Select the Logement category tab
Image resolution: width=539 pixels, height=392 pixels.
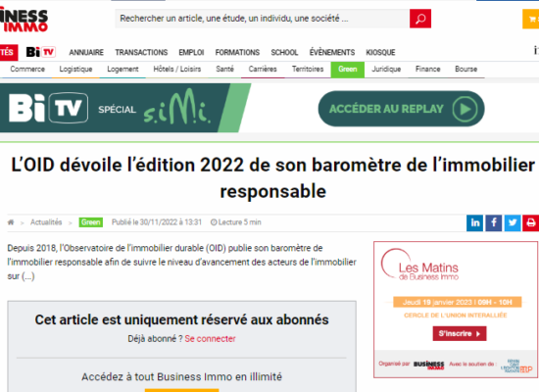point(122,70)
